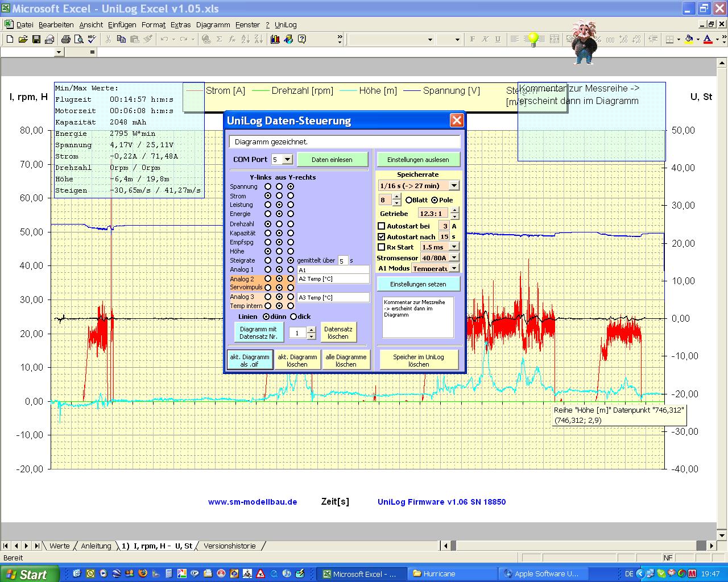The width and height of the screenshot is (728, 582).
Task: Click the Paste clipboard icon
Action: point(135,39)
